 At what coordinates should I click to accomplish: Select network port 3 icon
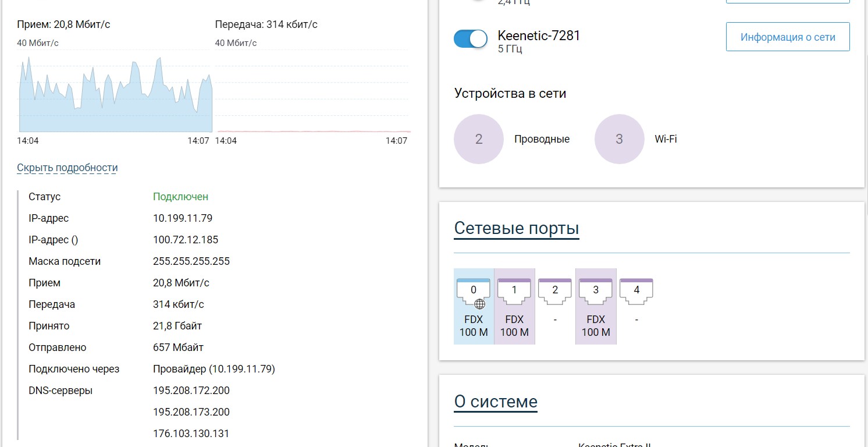pyautogui.click(x=596, y=292)
